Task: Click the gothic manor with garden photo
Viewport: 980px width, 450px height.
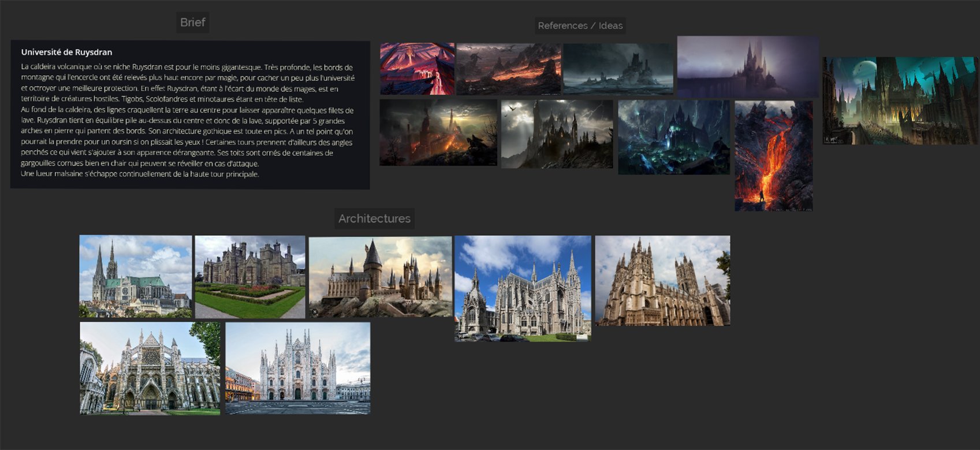Action: (x=249, y=276)
